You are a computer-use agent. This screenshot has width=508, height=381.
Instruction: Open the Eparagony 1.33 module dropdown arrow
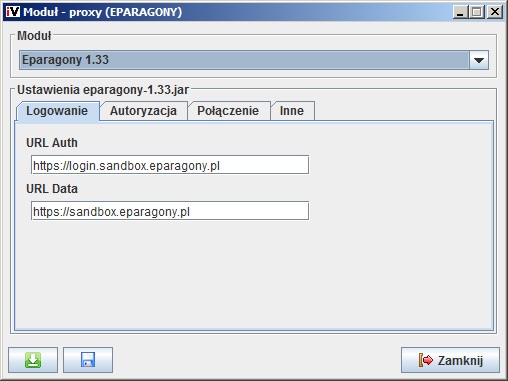pyautogui.click(x=479, y=60)
